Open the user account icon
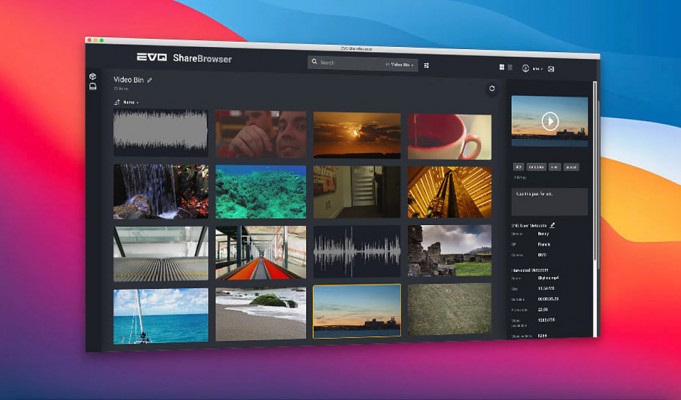Screen dimensions: 681x400 pyautogui.click(x=526, y=68)
